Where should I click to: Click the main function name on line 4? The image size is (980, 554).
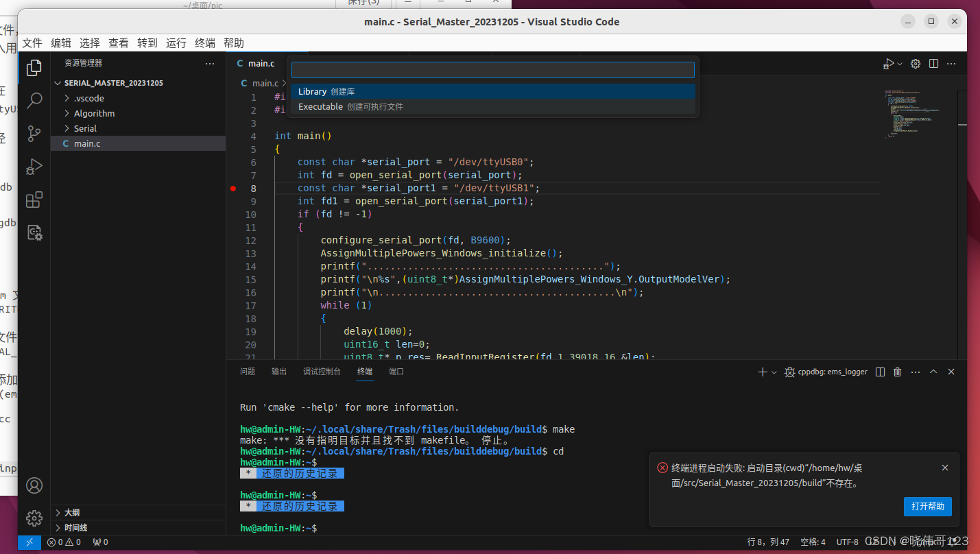tap(309, 136)
